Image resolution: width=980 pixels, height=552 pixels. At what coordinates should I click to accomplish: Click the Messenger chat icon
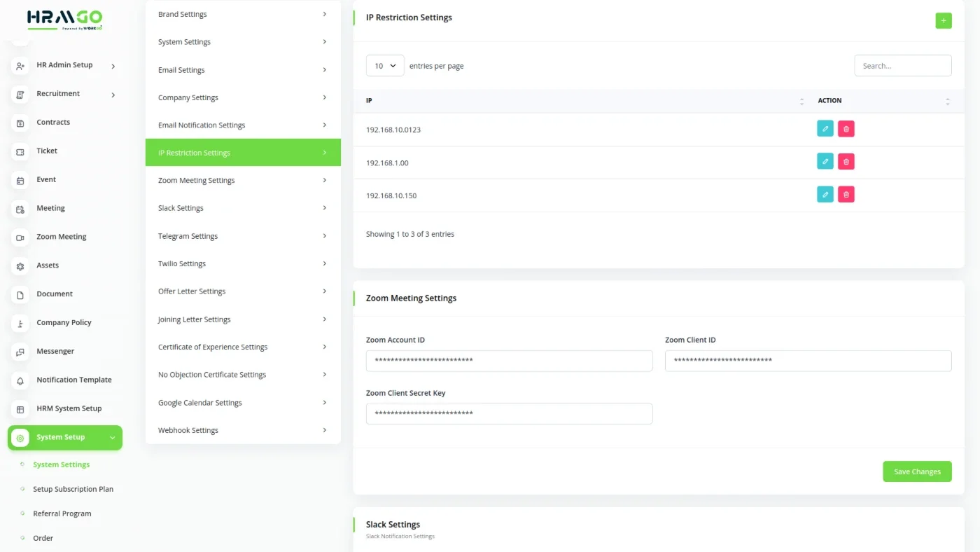tap(20, 352)
